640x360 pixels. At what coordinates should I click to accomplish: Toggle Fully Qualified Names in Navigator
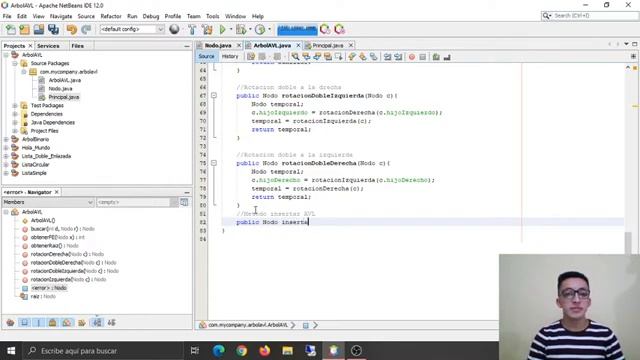tap(82, 323)
